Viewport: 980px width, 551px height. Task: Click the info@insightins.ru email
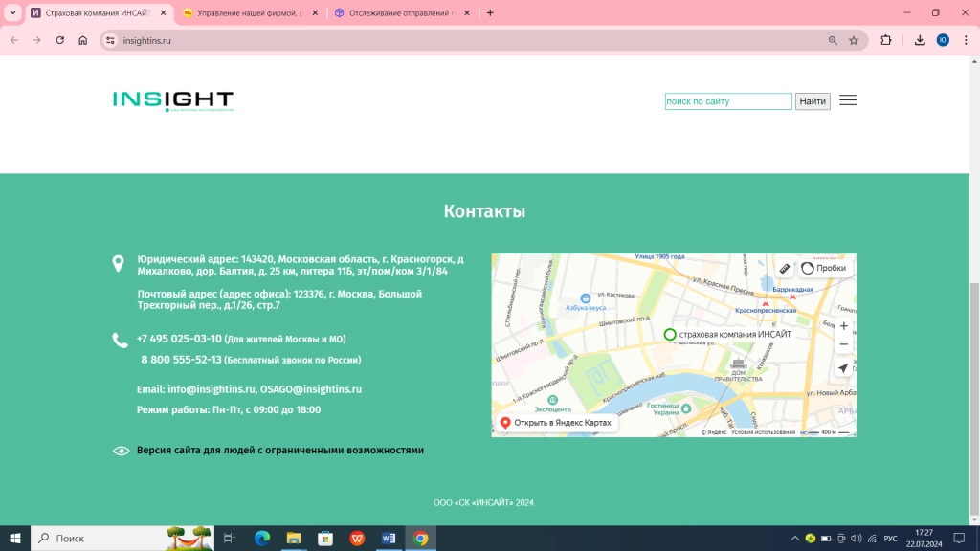tap(212, 389)
